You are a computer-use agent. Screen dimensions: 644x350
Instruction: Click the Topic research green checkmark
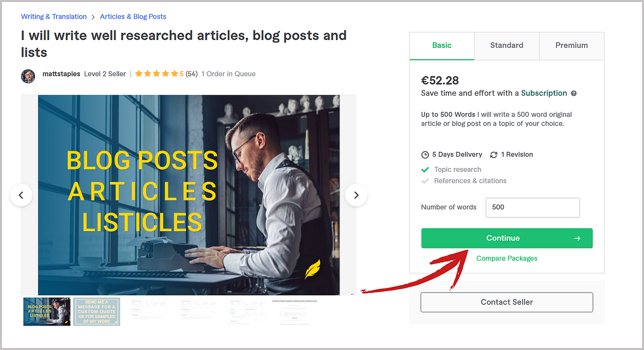425,170
